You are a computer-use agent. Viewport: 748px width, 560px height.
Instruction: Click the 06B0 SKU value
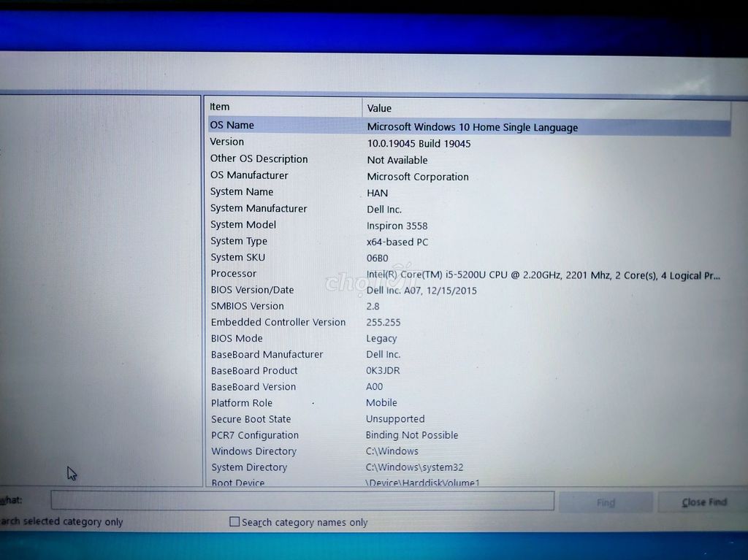click(378, 258)
